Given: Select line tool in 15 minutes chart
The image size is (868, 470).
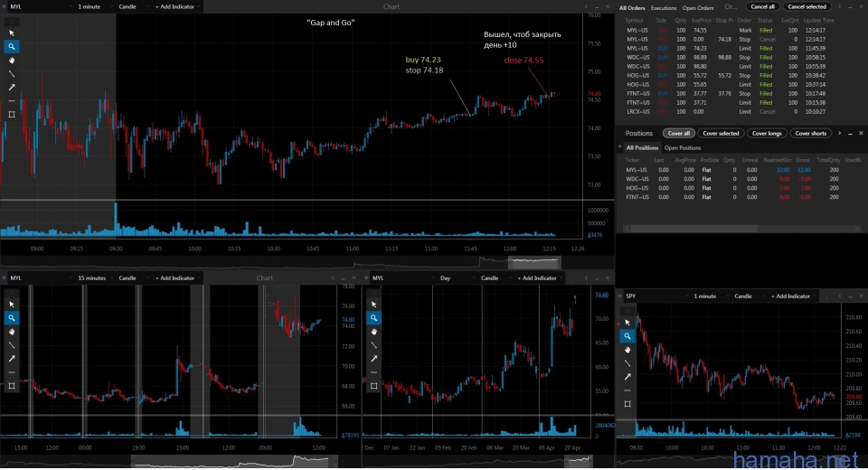Looking at the screenshot, I should (x=12, y=345).
